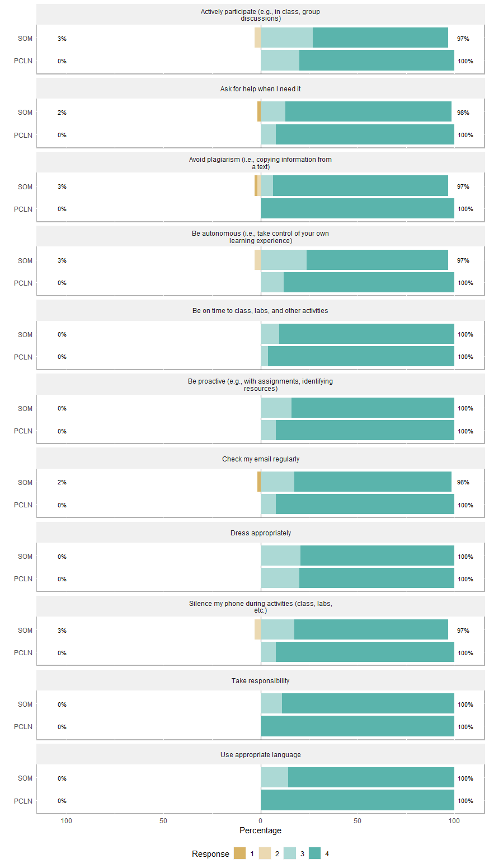
Task: Click the SOM row label under Dress appropriately
Action: (x=25, y=557)
